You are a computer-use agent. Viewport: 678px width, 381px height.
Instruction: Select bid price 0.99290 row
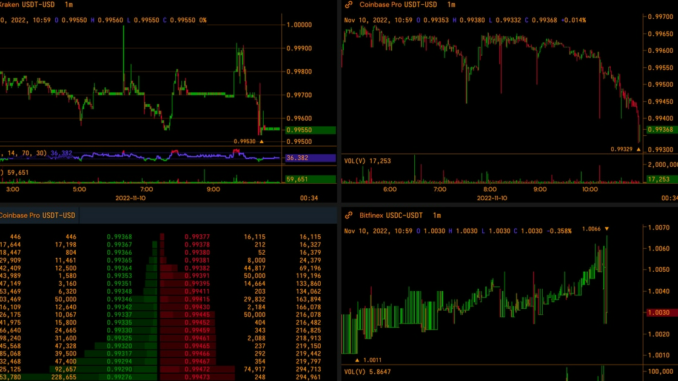click(119, 369)
